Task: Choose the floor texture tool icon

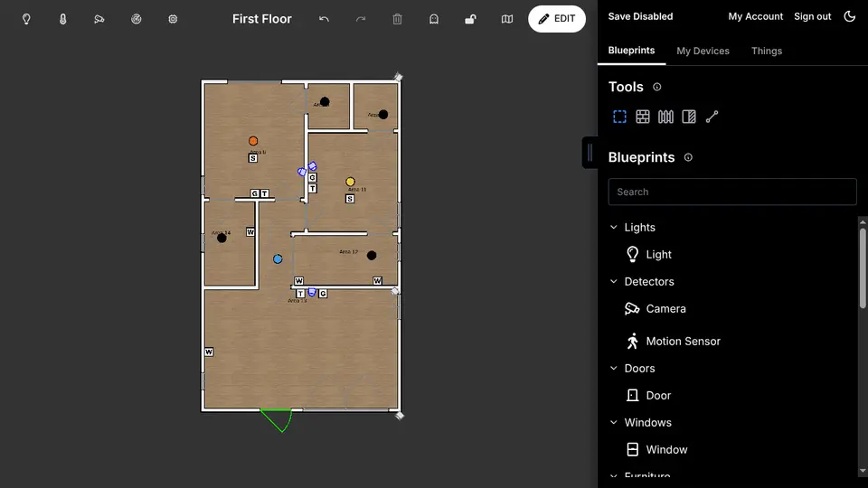Action: [689, 117]
